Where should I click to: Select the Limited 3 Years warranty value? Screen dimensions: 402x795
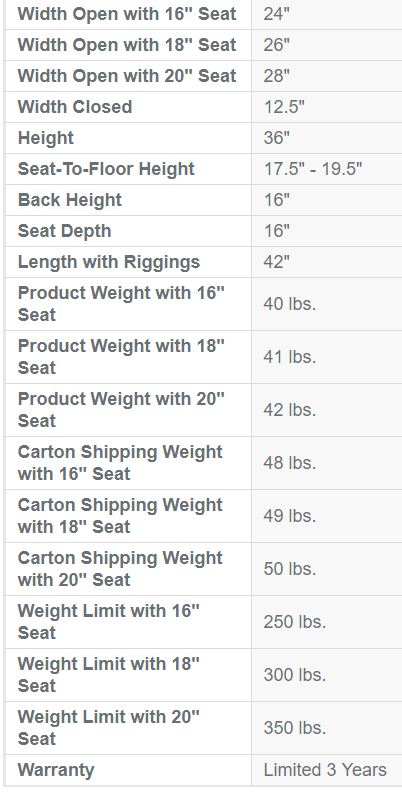(325, 770)
